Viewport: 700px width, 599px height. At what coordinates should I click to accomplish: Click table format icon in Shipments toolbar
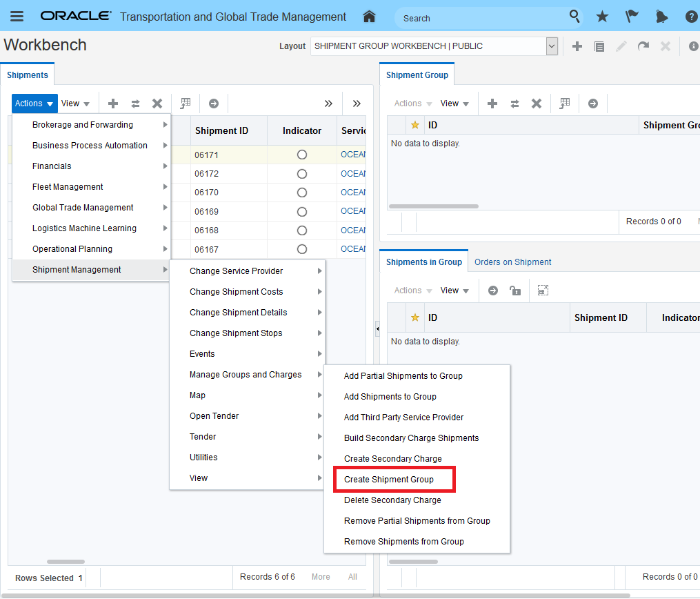[186, 104]
